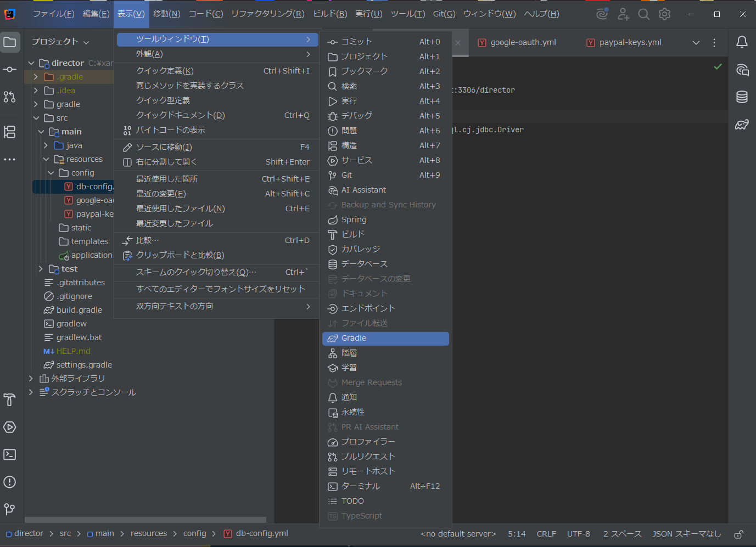Open the Git branch icon at bottom left

[10, 509]
